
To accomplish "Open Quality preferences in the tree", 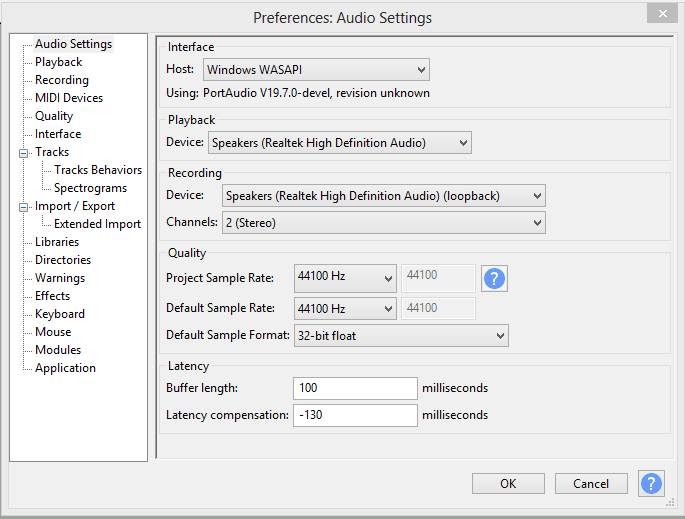I will (54, 116).
